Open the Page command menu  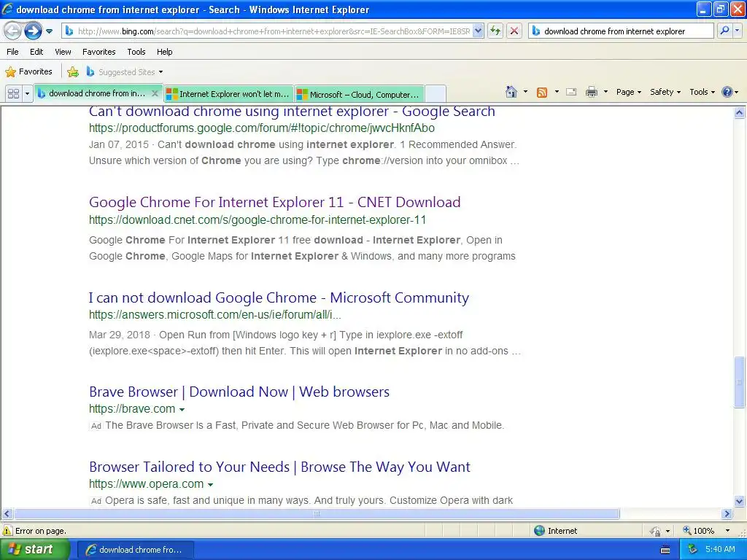pos(629,93)
